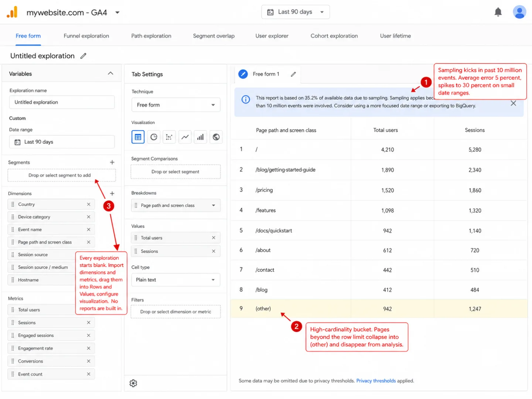532x399 pixels.
Task: Click the sampling info icon
Action: (246, 99)
